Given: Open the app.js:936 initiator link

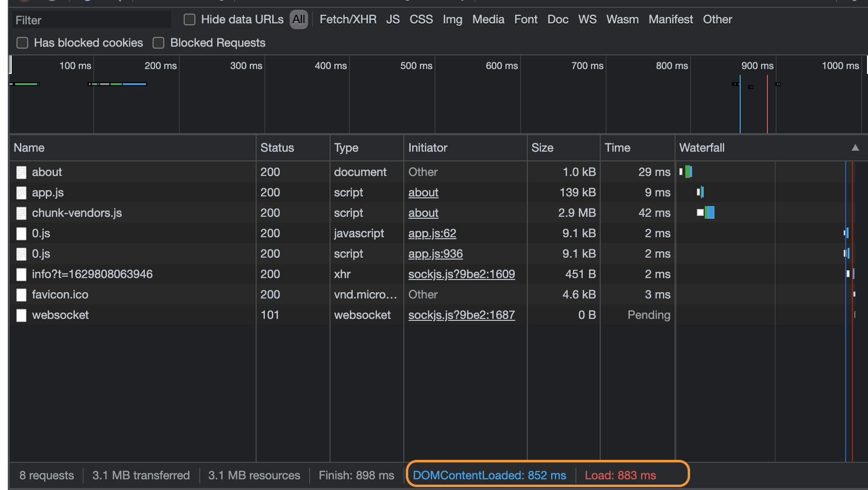Looking at the screenshot, I should tap(435, 254).
